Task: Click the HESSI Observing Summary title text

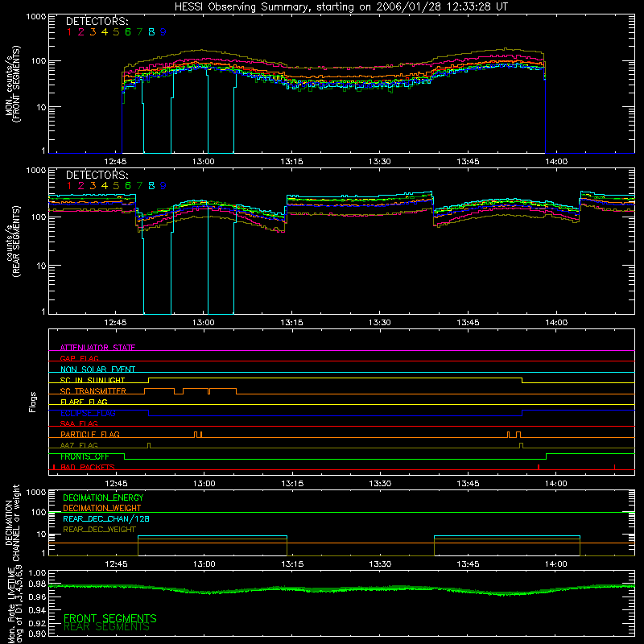Action: coord(341,7)
